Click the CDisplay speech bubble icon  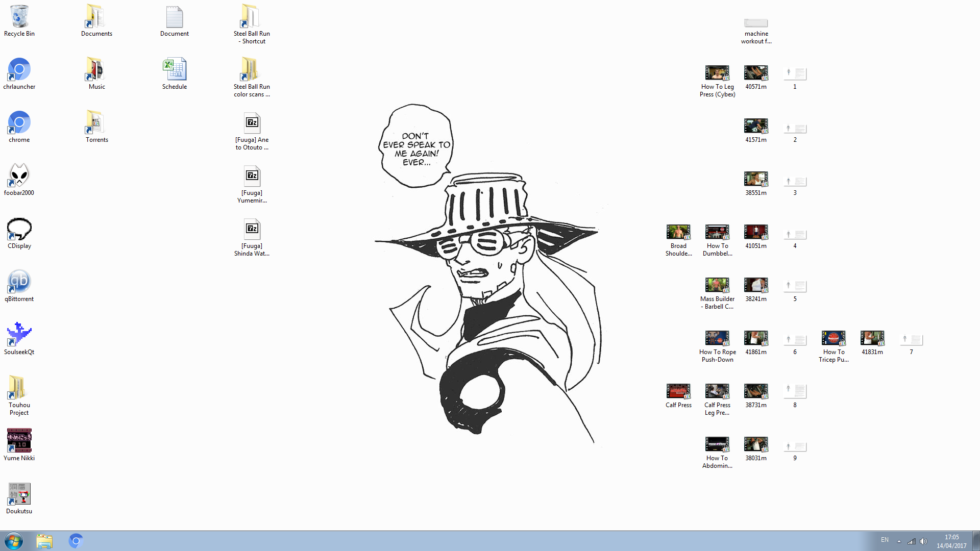(19, 229)
